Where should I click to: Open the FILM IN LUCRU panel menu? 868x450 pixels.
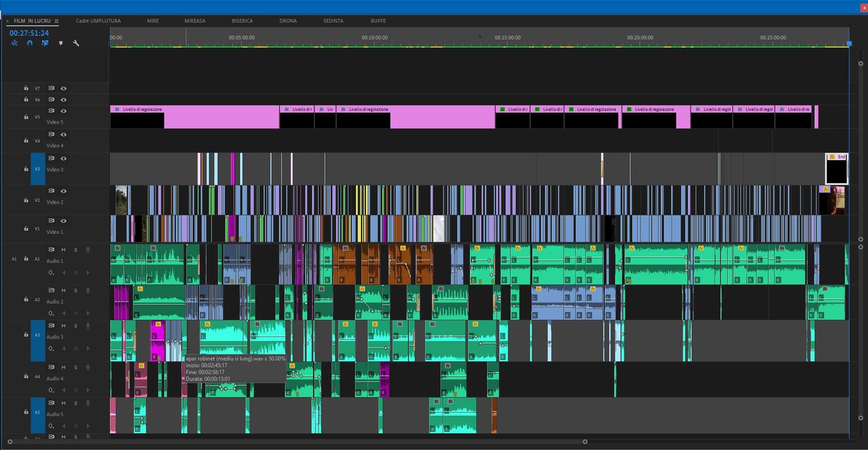[x=57, y=21]
